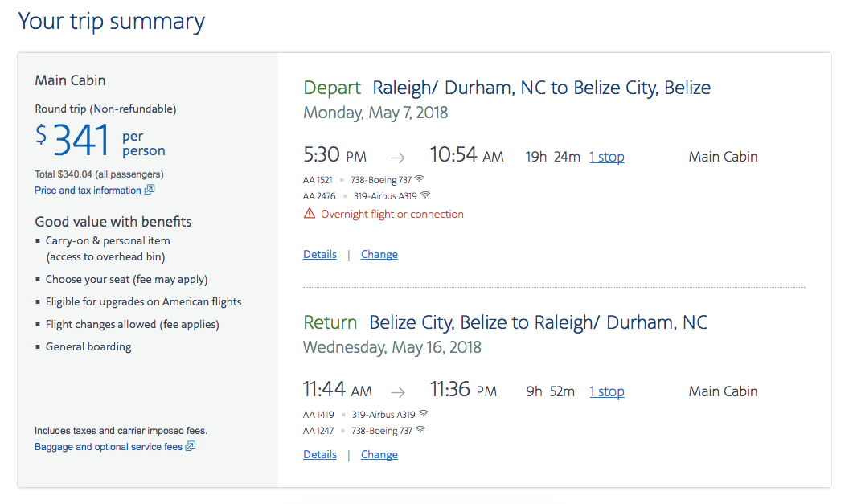Open the 1 stop link for departing flight
This screenshot has width=849, height=504.
[606, 157]
